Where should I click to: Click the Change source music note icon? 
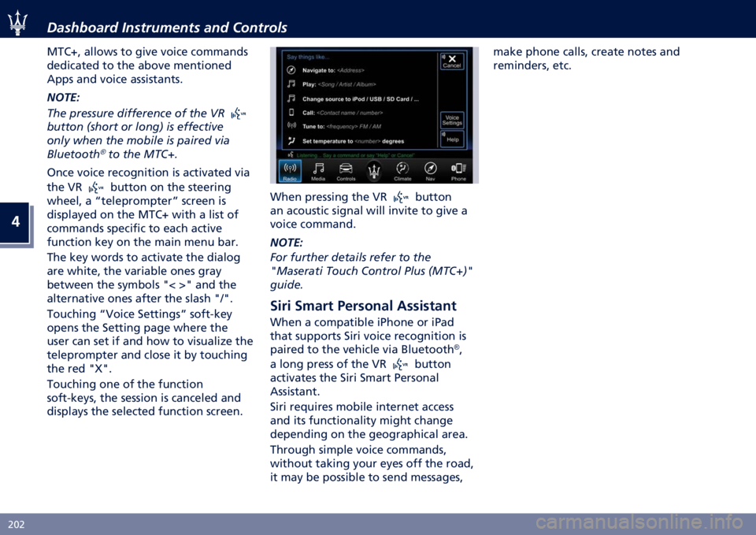pyautogui.click(x=291, y=98)
